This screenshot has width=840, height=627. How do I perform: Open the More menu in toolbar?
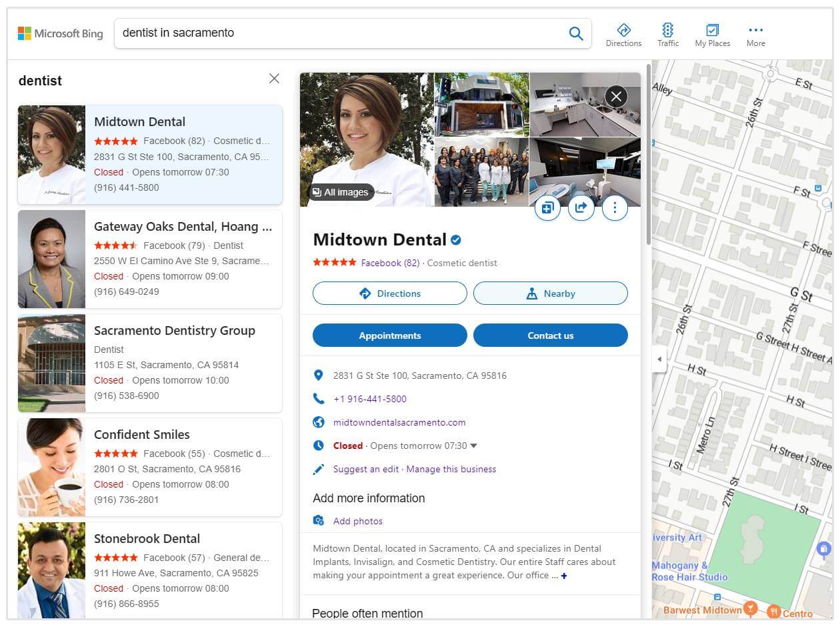point(755,35)
